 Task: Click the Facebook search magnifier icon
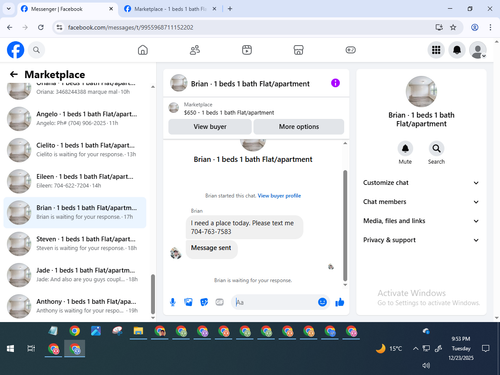[36, 50]
